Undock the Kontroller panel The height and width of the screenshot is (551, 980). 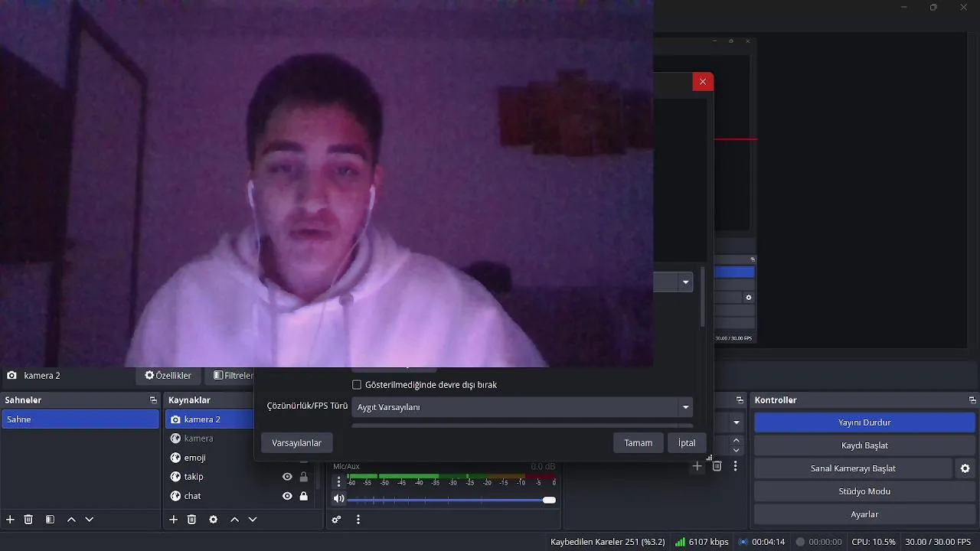click(x=972, y=400)
